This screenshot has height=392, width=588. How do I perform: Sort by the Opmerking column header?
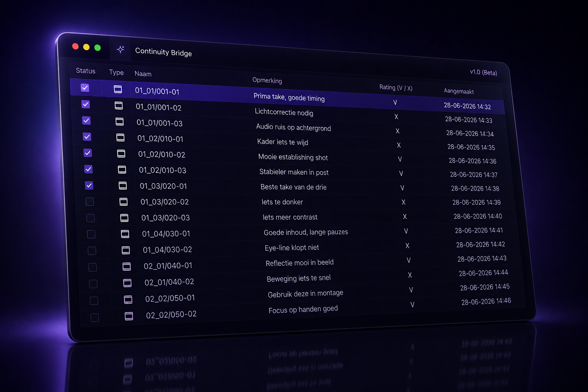267,80
